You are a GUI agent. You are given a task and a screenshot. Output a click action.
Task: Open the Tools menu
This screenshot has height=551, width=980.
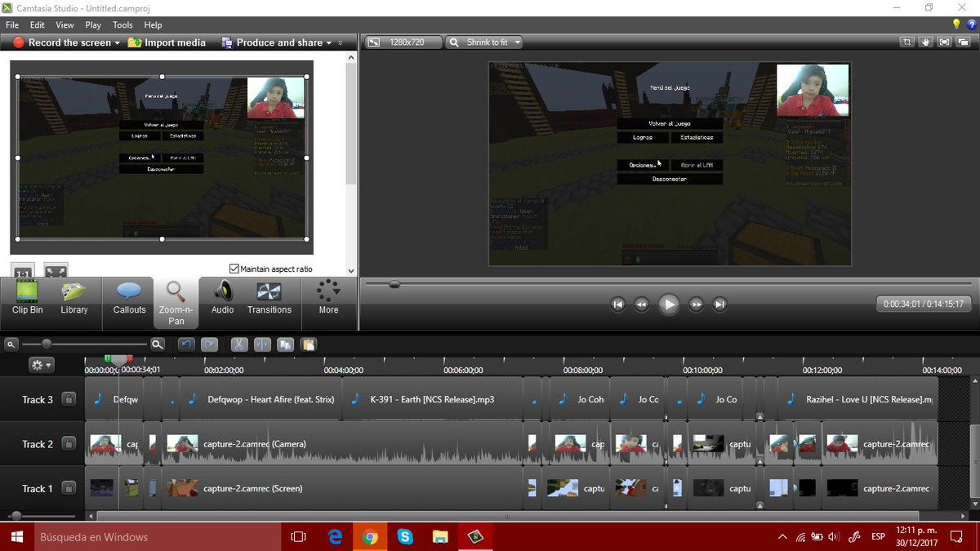(122, 25)
